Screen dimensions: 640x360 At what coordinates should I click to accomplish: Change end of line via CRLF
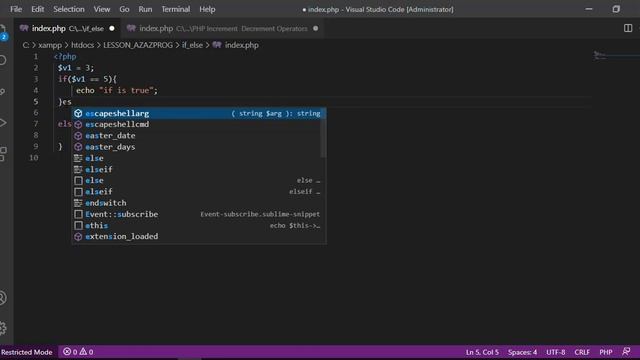pyautogui.click(x=582, y=352)
